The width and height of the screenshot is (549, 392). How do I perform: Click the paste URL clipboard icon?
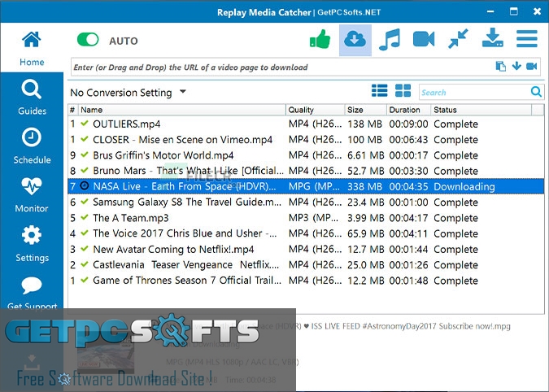click(x=500, y=66)
